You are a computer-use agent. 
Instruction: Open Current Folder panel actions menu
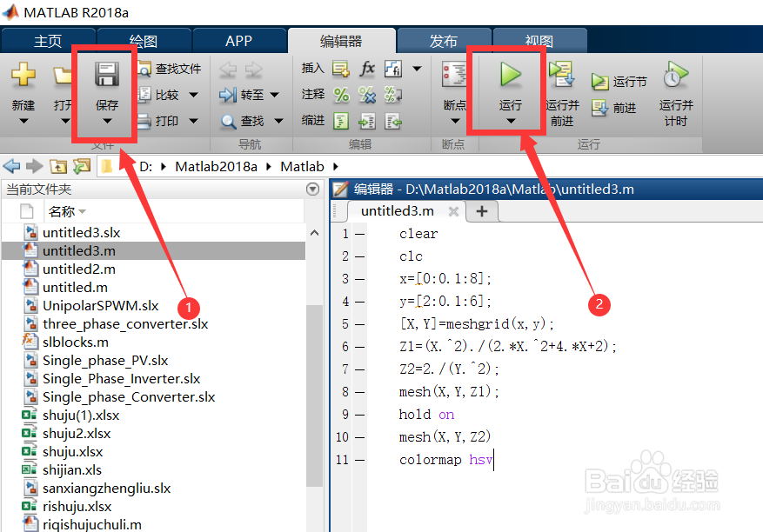click(313, 189)
